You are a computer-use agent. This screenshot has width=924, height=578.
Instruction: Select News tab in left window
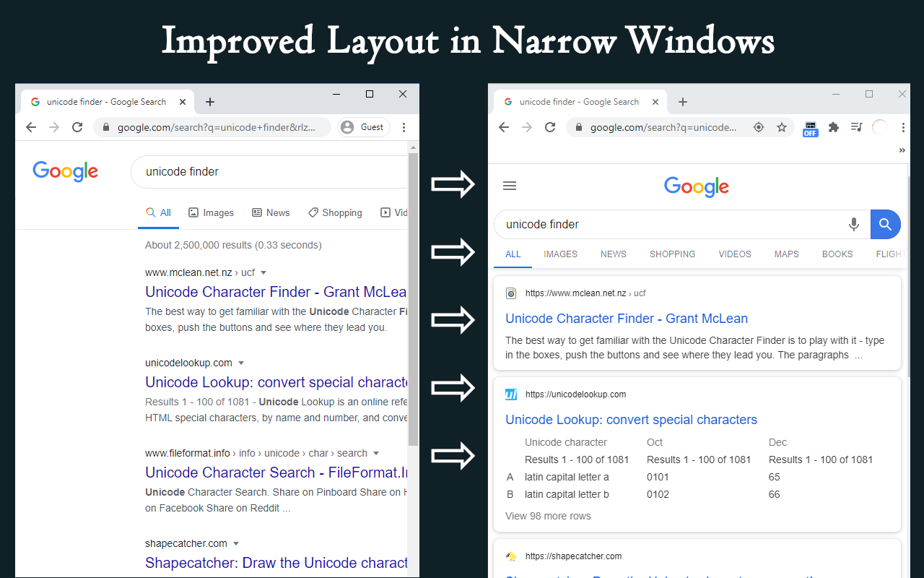coord(271,212)
